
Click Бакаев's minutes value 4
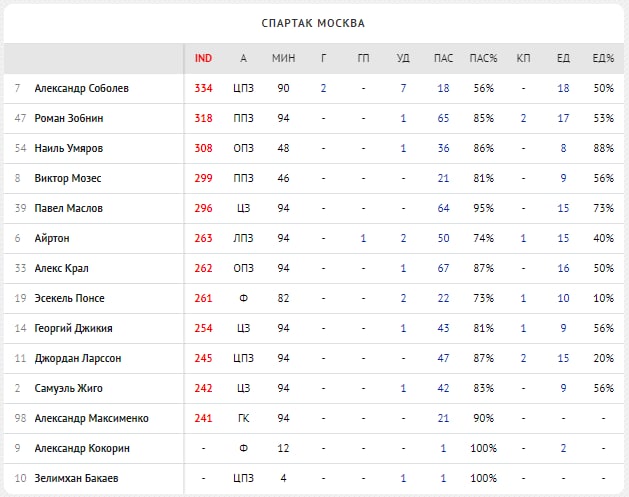pyautogui.click(x=283, y=478)
